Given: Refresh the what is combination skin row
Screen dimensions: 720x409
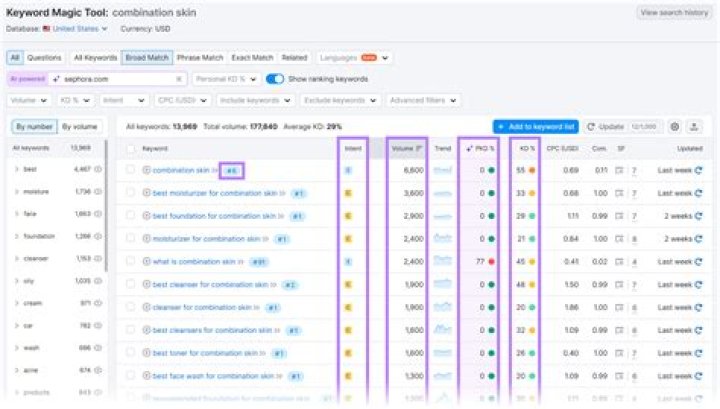Looking at the screenshot, I should [698, 262].
